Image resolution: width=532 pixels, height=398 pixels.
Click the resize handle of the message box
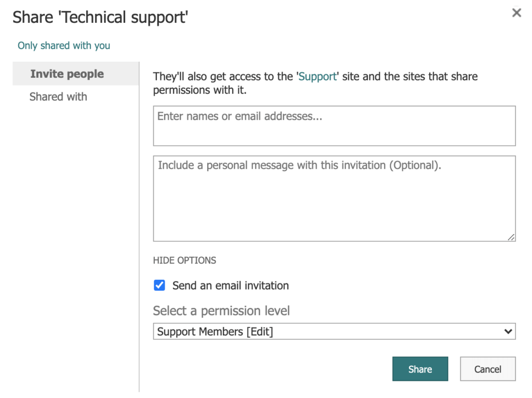click(511, 237)
